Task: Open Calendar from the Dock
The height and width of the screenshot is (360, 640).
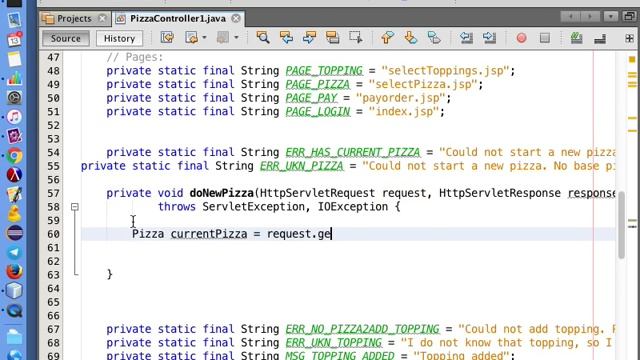Action: point(14,39)
